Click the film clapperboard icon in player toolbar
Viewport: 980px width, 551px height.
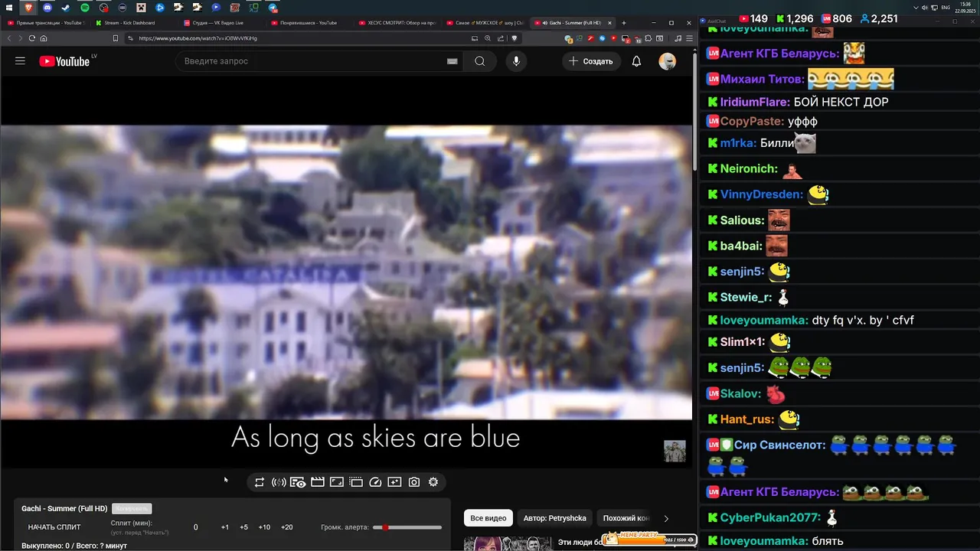pyautogui.click(x=317, y=482)
